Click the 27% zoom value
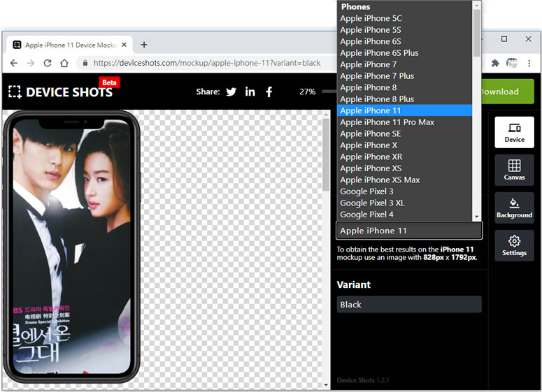The image size is (542, 392). point(307,92)
